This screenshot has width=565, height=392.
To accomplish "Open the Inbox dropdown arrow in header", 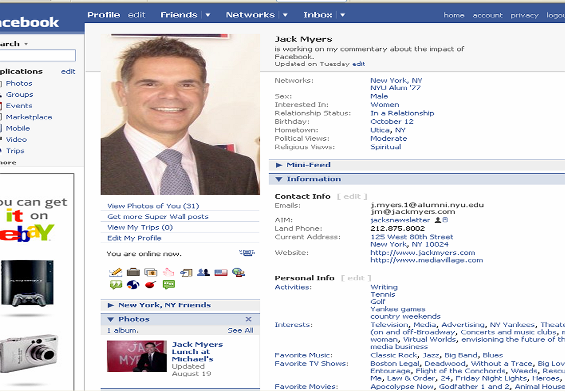I will click(343, 15).
